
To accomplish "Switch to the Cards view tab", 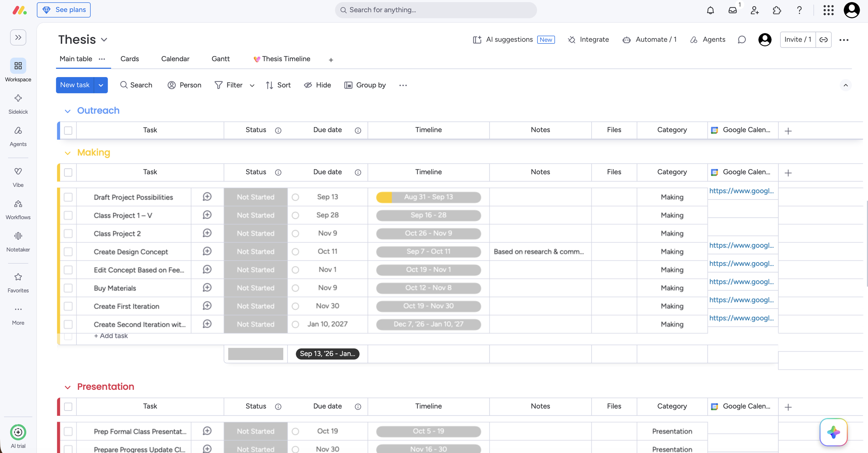I will 130,59.
